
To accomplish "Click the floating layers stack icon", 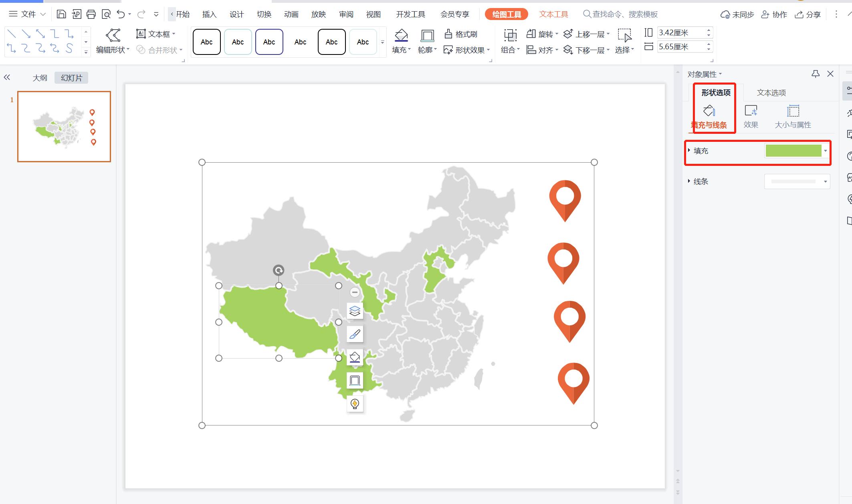I will pos(355,311).
